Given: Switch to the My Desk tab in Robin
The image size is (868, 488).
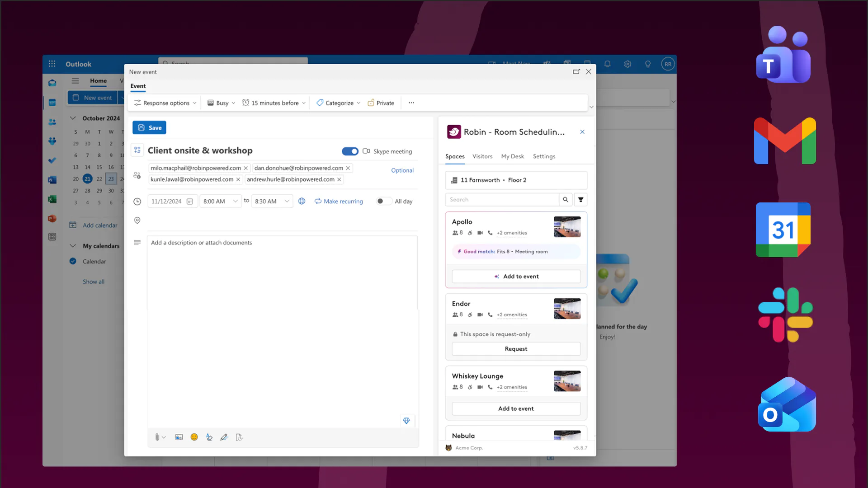Looking at the screenshot, I should [513, 156].
